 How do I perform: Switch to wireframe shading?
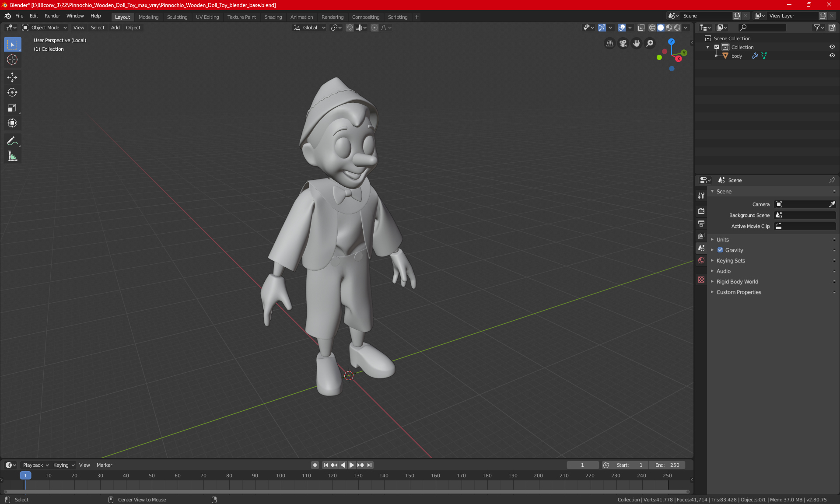(652, 28)
